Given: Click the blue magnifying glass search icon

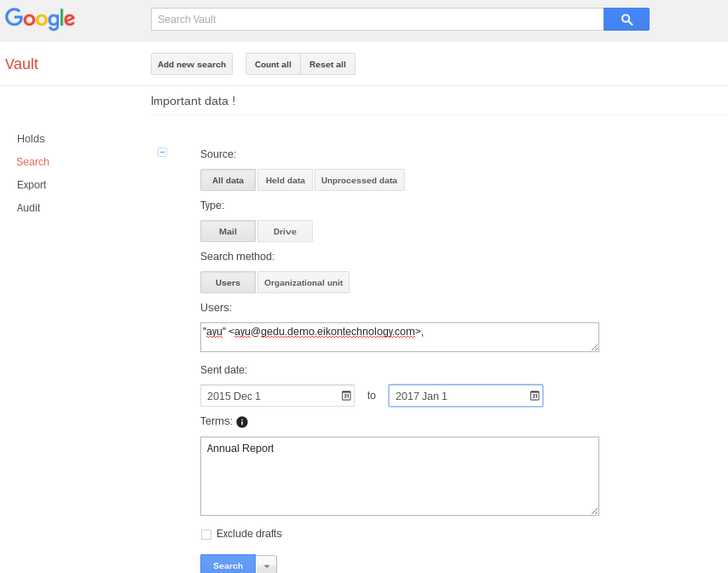Looking at the screenshot, I should coord(626,20).
